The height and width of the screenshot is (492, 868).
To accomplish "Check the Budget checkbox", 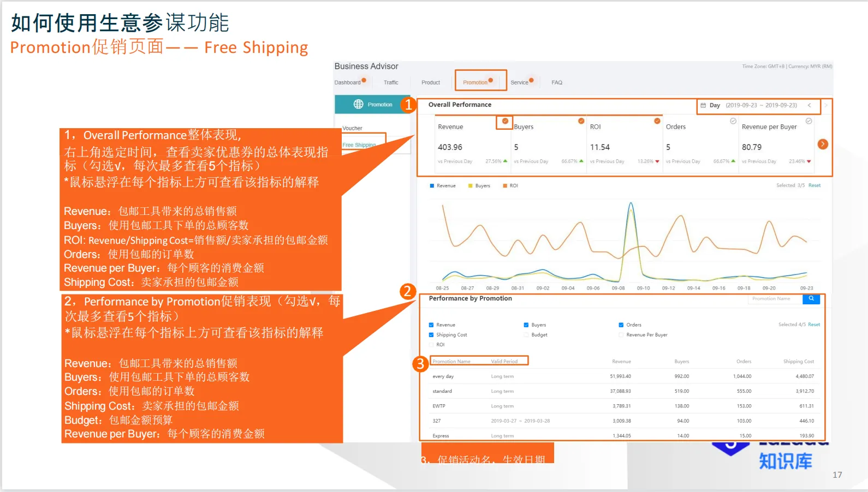I will click(x=526, y=335).
